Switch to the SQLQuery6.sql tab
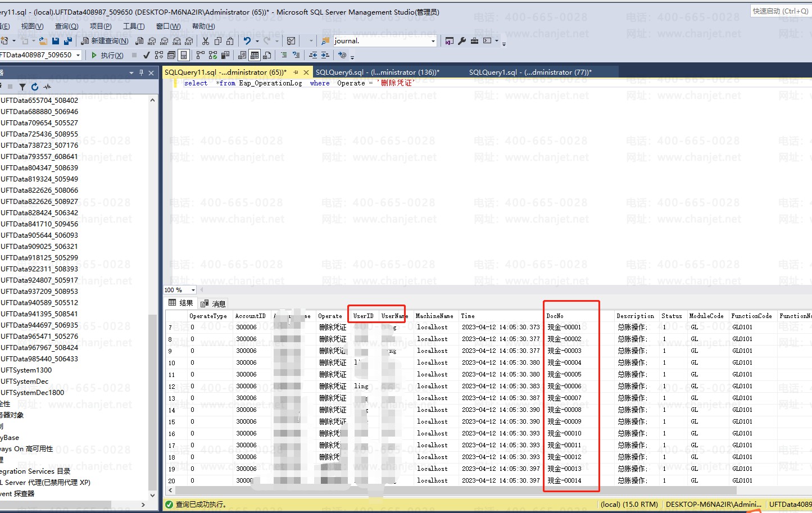 point(376,72)
